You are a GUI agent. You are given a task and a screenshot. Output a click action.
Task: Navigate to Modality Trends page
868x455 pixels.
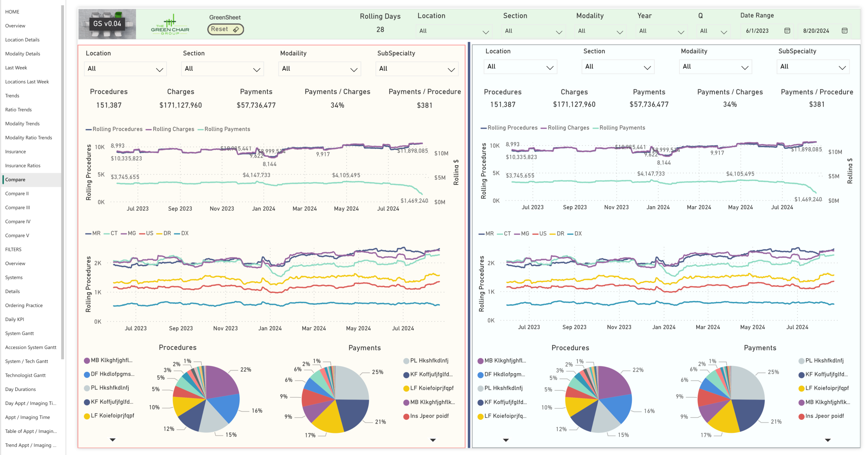(x=22, y=123)
